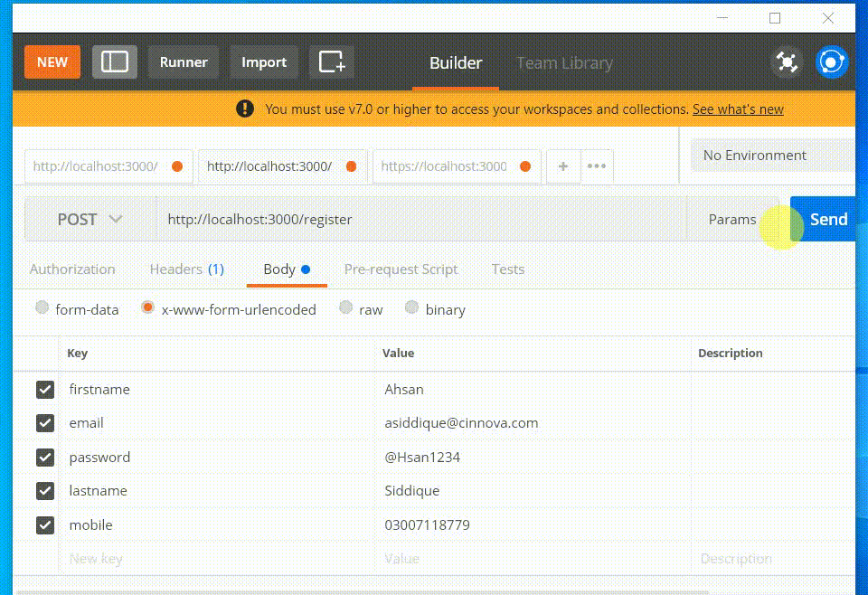Viewport: 868px width, 595px height.
Task: Open a new Postman window icon
Action: [x=331, y=61]
